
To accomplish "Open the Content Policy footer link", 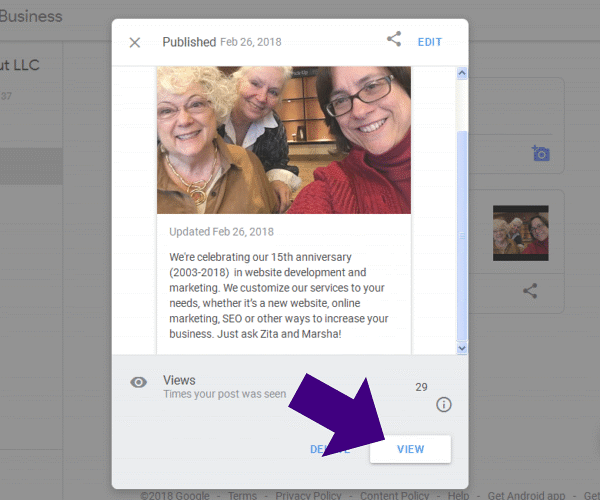I will pyautogui.click(x=394, y=495).
